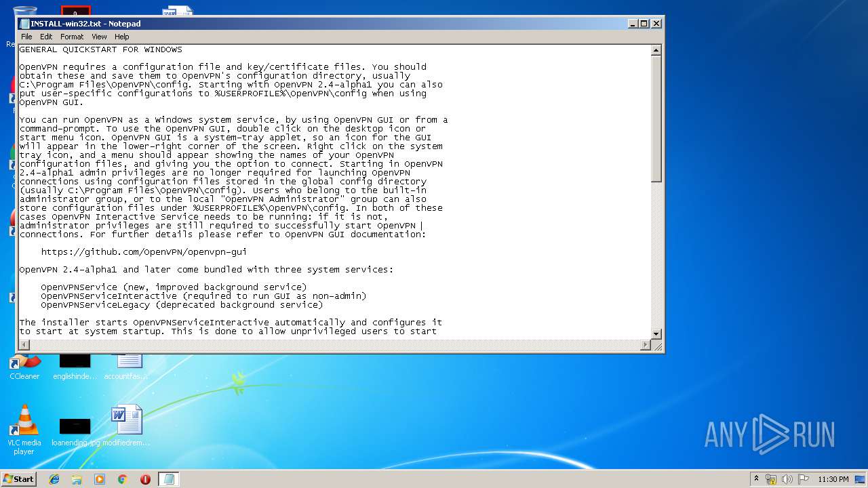Screen dimensions: 868x488
Task: Select the VLC media player desktop shortcut
Action: click(24, 430)
